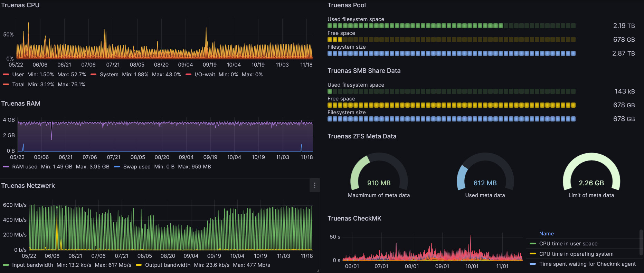644x273 pixels.
Task: Toggle Swap used legend entry
Action: pyautogui.click(x=137, y=167)
